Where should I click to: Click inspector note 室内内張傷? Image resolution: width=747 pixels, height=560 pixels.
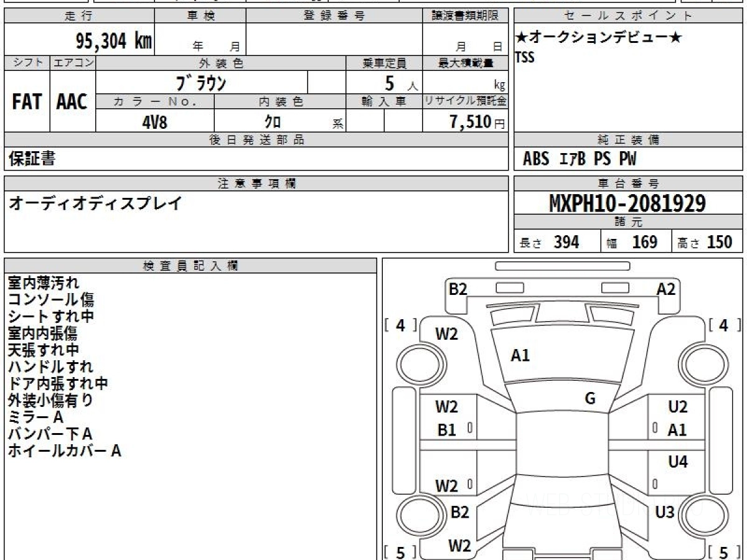pos(42,334)
